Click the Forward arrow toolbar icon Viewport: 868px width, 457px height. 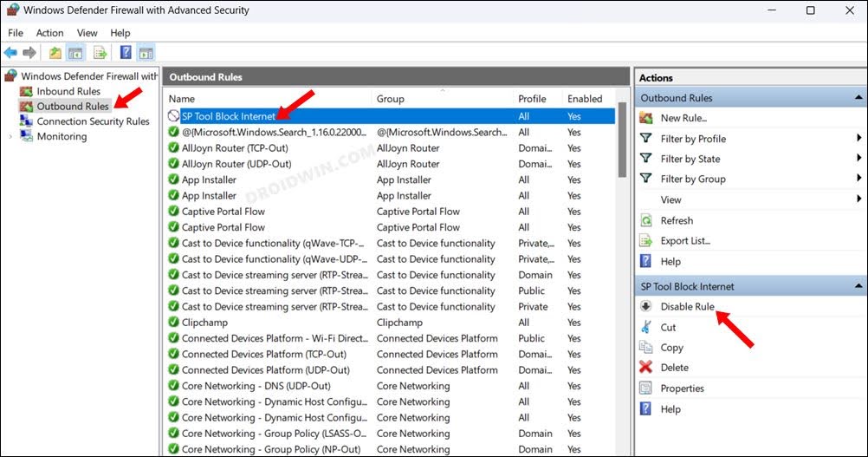(x=29, y=53)
